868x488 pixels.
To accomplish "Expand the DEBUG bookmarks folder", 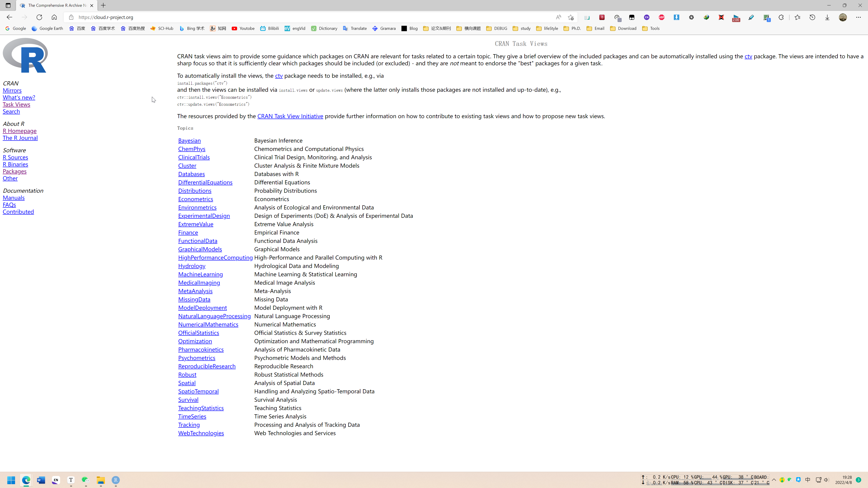I will (x=497, y=28).
